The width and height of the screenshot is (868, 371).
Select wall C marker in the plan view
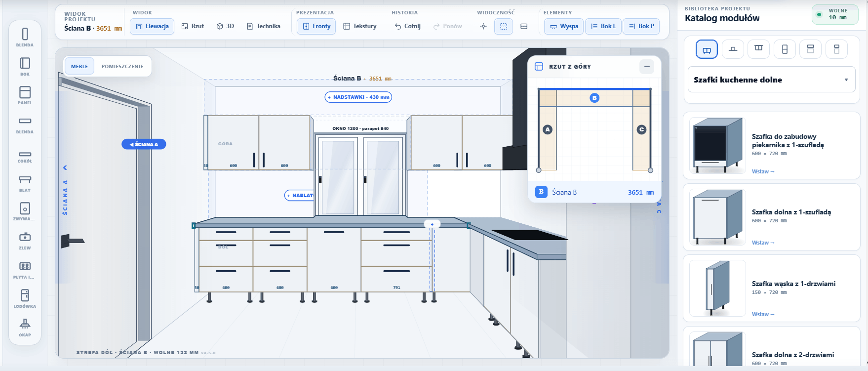click(641, 129)
